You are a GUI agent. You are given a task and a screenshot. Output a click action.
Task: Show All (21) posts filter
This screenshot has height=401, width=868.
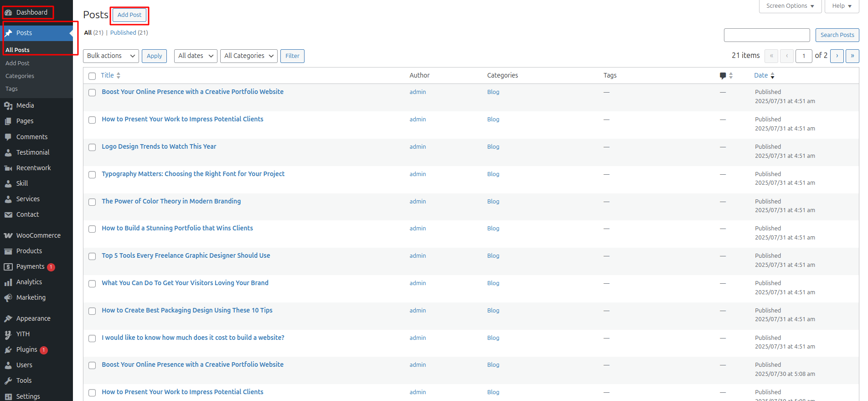[93, 32]
